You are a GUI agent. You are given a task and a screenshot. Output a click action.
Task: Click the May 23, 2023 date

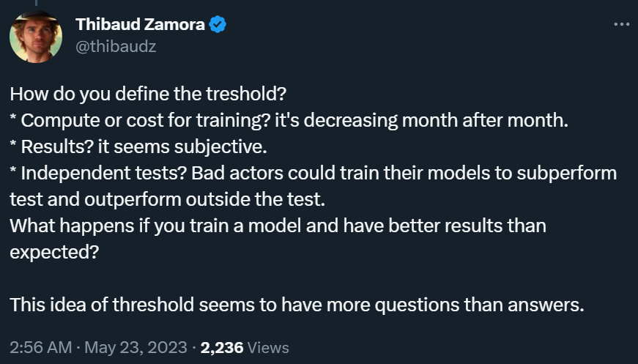136,348
